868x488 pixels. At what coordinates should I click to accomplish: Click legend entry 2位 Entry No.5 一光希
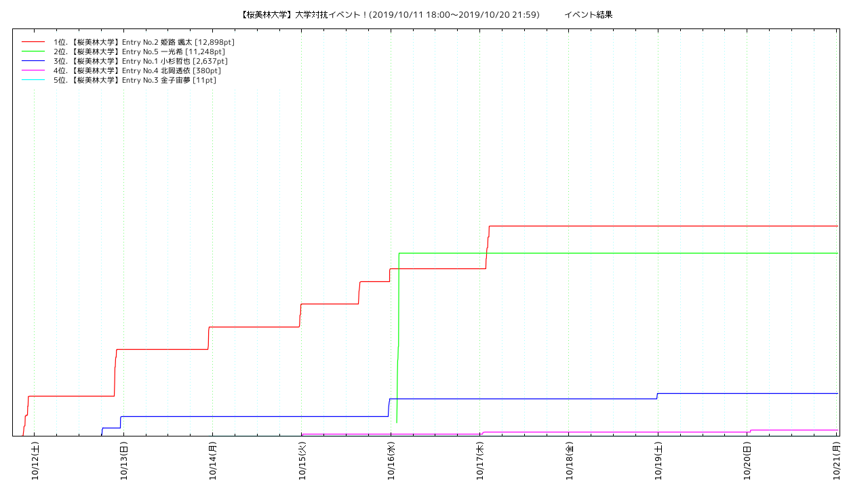click(x=139, y=52)
